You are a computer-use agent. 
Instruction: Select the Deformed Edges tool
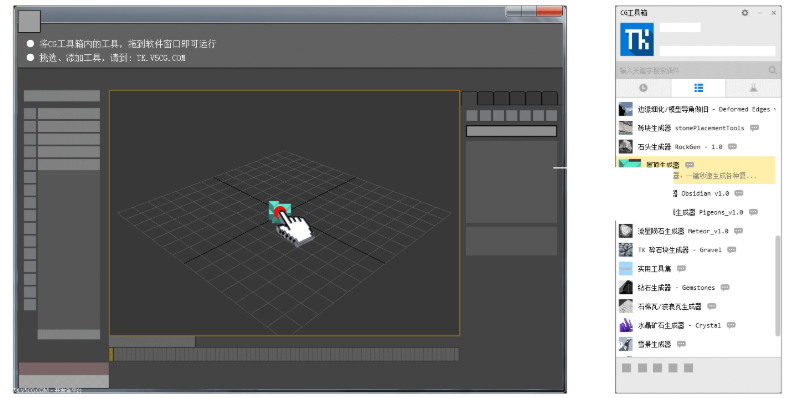tap(696, 109)
